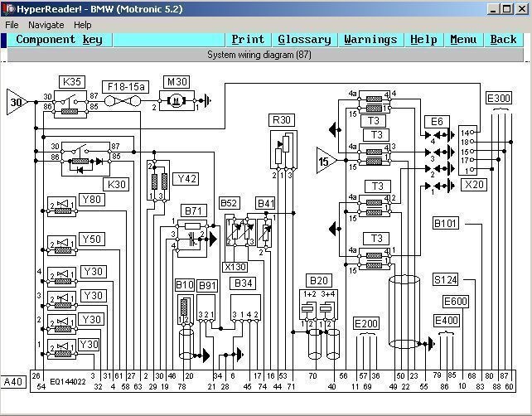The image size is (532, 416).
Task: Click the terminal 15 triangle symbol
Action: (x=326, y=161)
